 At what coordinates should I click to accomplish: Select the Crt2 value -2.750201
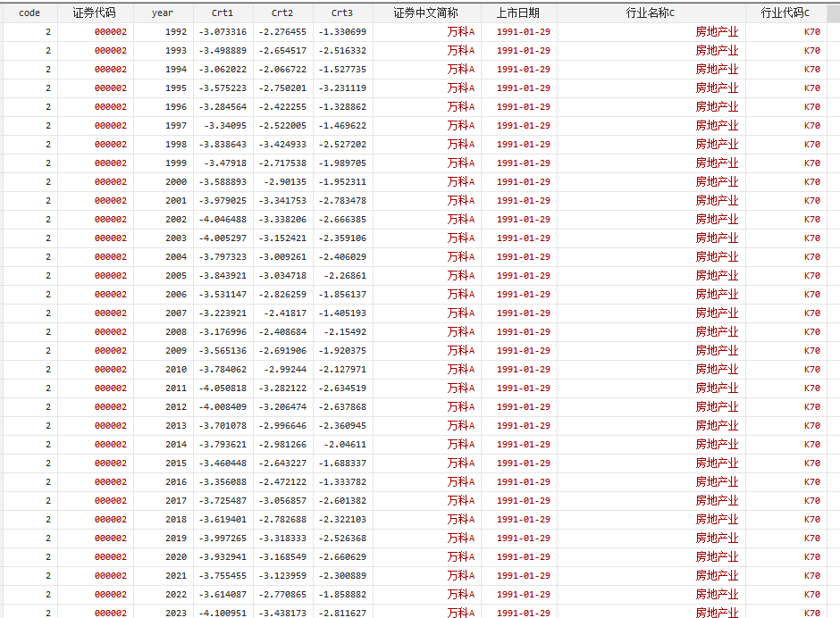[282, 88]
